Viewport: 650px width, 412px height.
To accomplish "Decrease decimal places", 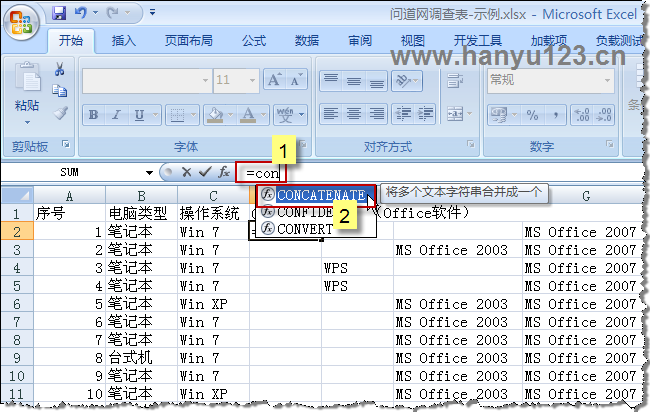I will (x=603, y=115).
